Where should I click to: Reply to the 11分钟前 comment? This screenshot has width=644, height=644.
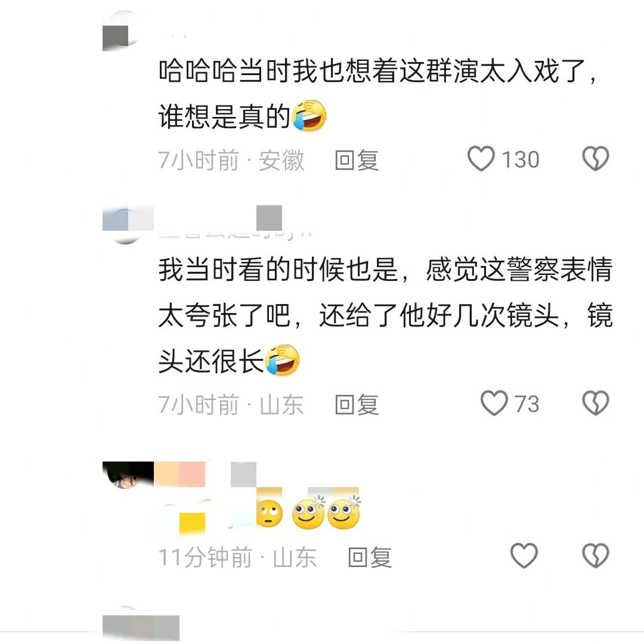pos(370,558)
